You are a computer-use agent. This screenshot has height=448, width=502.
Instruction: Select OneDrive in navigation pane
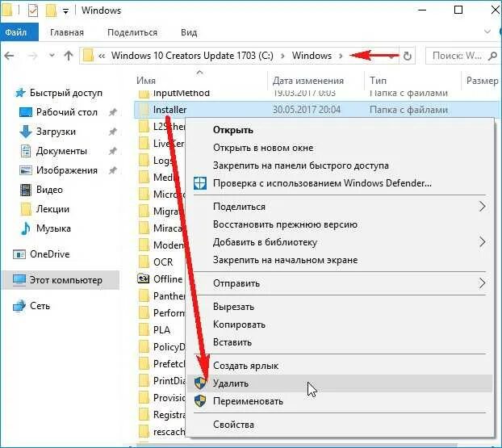click(49, 254)
